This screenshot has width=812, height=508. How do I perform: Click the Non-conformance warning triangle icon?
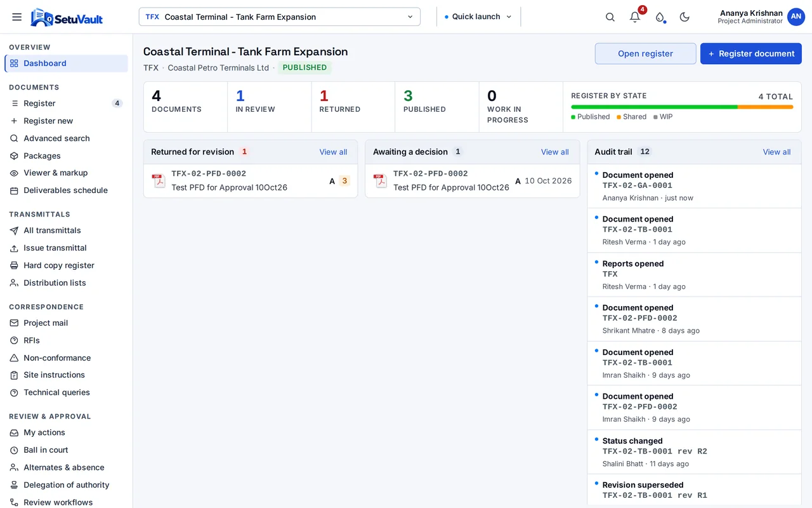14,358
